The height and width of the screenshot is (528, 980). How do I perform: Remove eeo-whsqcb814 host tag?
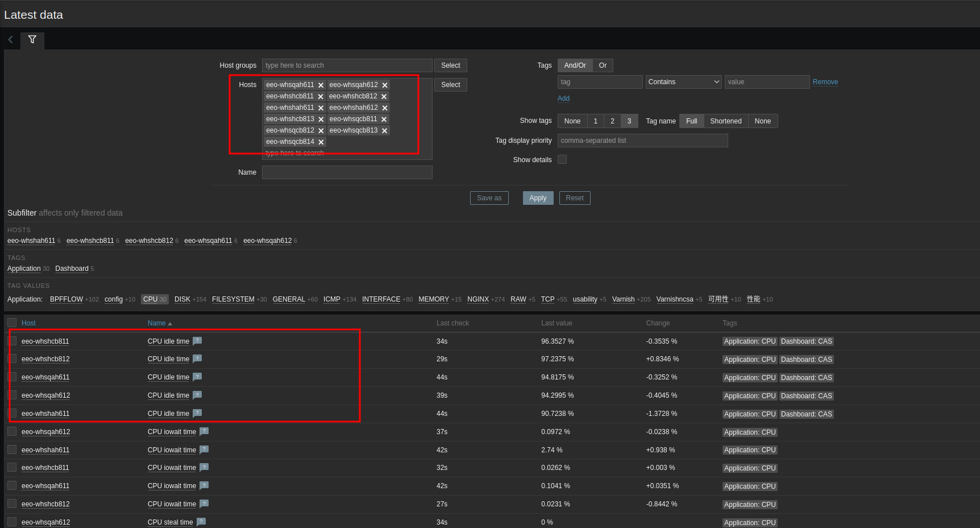(321, 142)
